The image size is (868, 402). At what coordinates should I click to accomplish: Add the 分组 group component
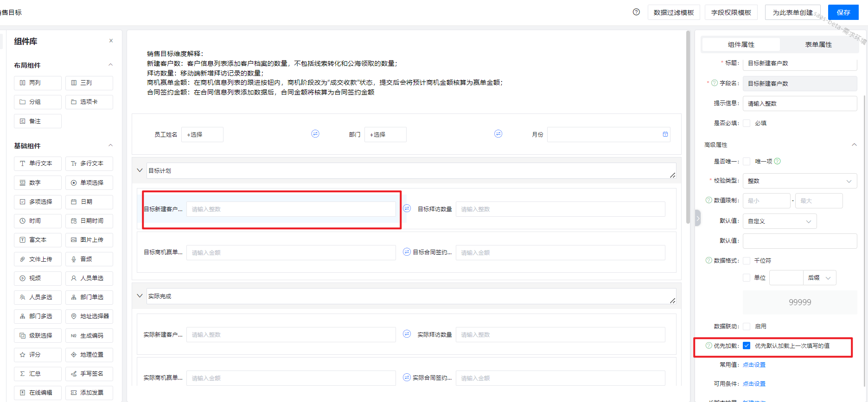point(38,102)
